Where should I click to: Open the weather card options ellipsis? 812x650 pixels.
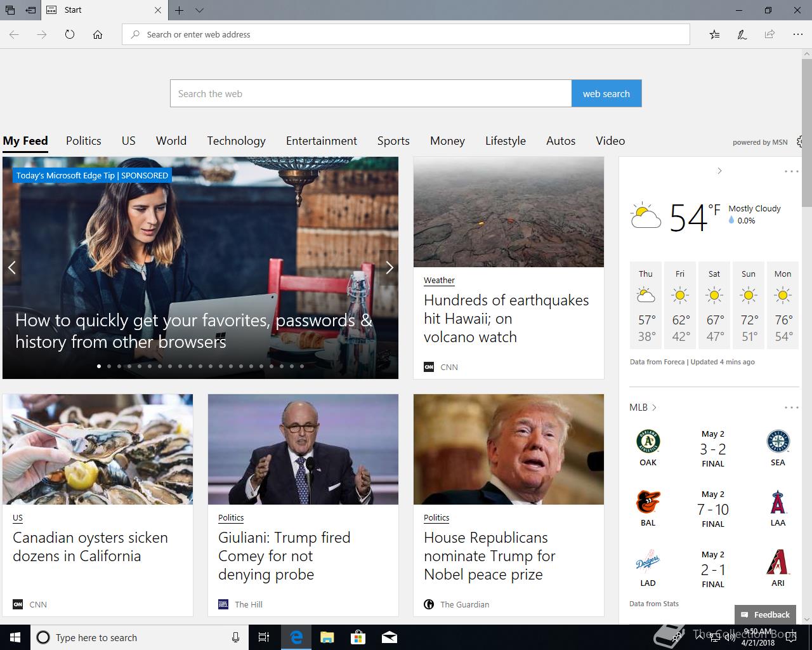[791, 171]
